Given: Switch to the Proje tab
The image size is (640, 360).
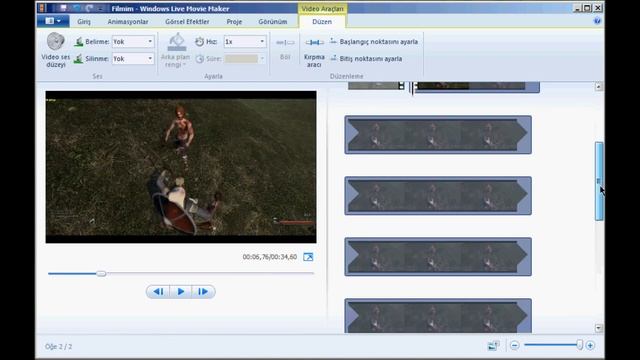Looking at the screenshot, I should (x=234, y=22).
